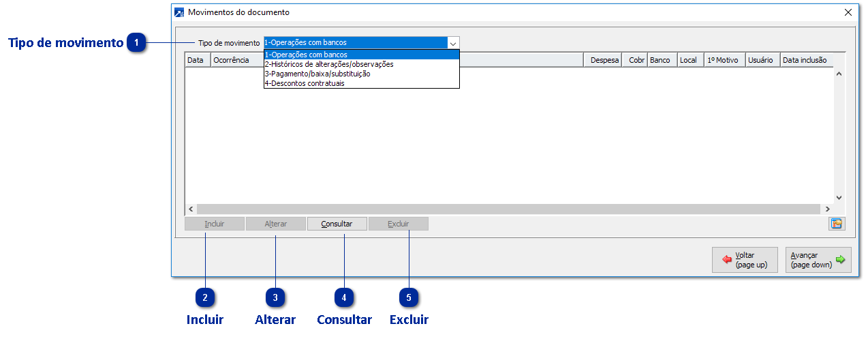Screen dimensions: 868x339
Task: Click the Excluir button
Action: coord(399,224)
